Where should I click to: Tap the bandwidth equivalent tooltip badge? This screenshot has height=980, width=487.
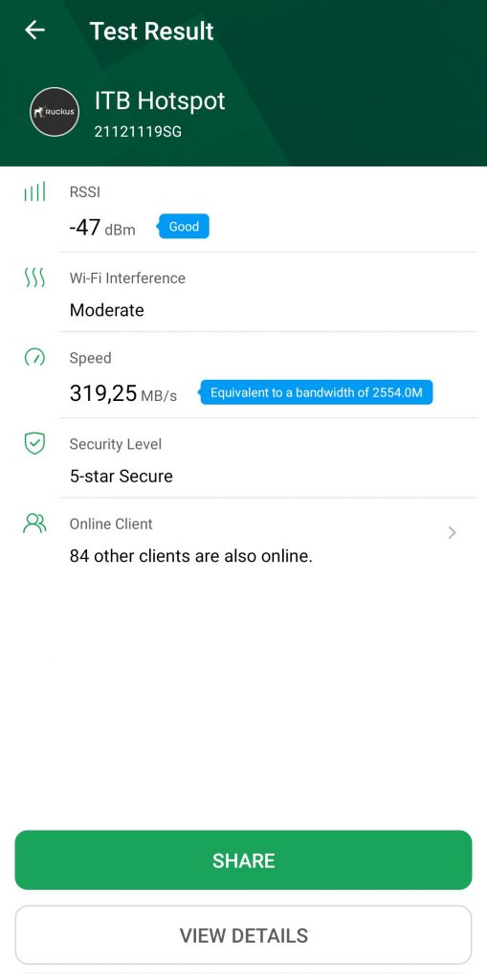coord(316,393)
